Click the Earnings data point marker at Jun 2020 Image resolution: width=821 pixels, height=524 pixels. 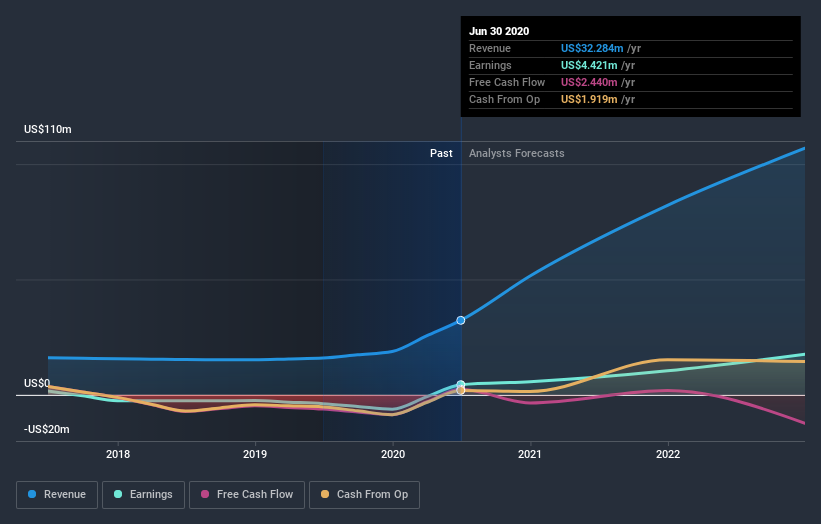[461, 384]
